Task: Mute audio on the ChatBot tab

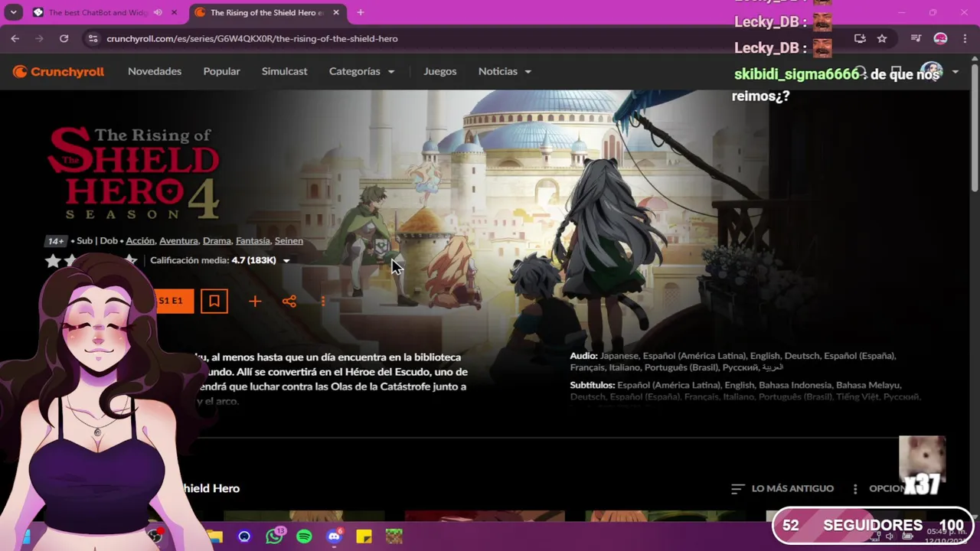Action: [158, 12]
